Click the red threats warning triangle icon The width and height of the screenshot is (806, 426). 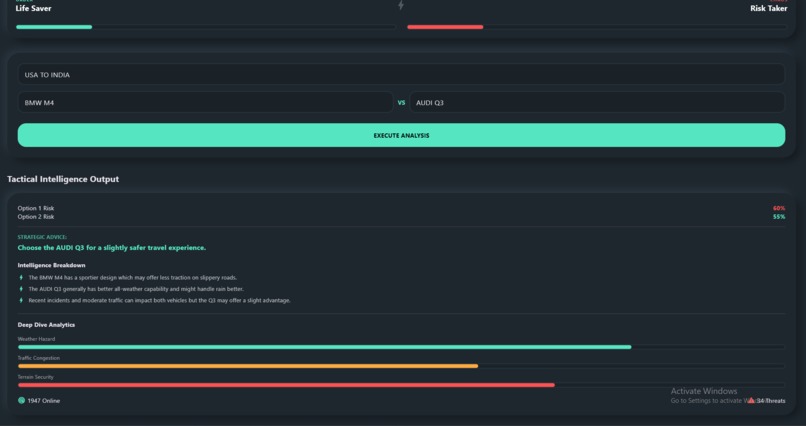click(x=751, y=400)
